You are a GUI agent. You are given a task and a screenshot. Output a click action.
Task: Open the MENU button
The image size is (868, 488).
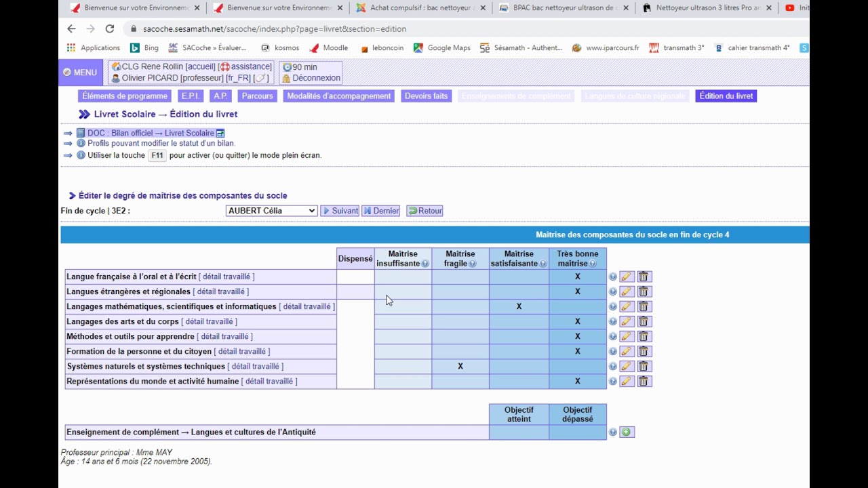coord(80,73)
